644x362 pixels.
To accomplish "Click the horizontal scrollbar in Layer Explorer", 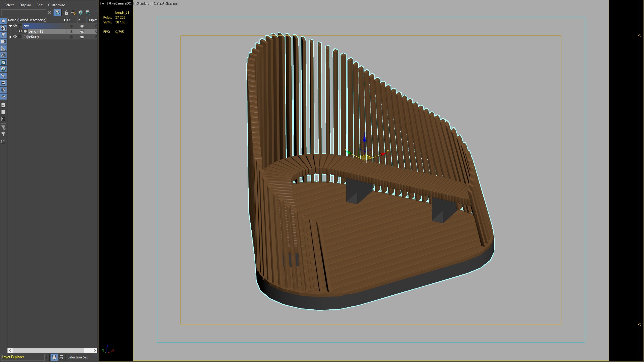I will pyautogui.click(x=48, y=350).
